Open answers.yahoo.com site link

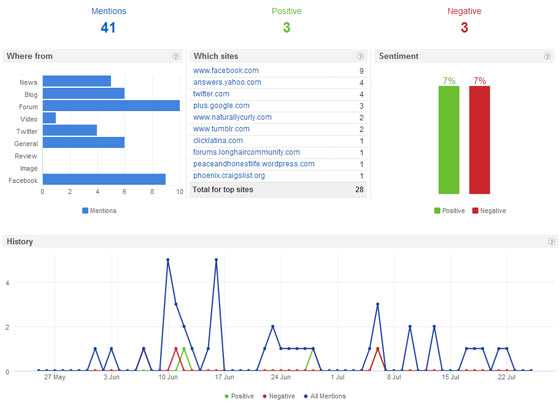pyautogui.click(x=227, y=82)
